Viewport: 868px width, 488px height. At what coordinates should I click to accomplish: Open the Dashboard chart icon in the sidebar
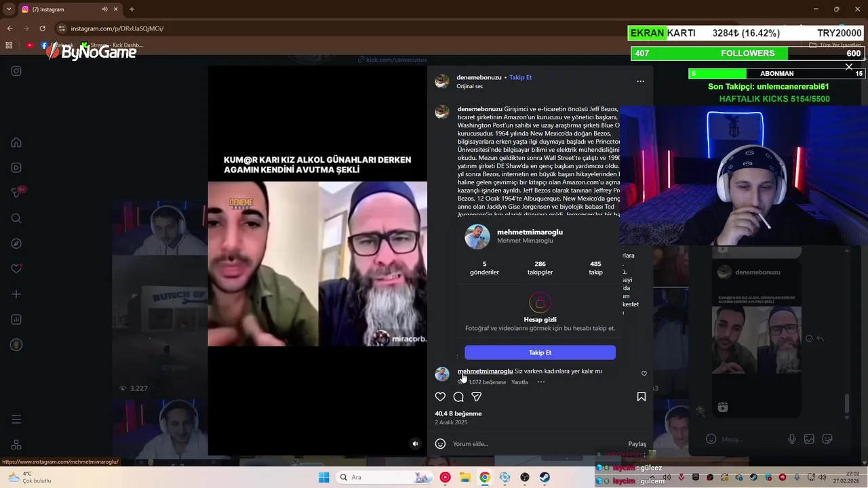point(16,319)
